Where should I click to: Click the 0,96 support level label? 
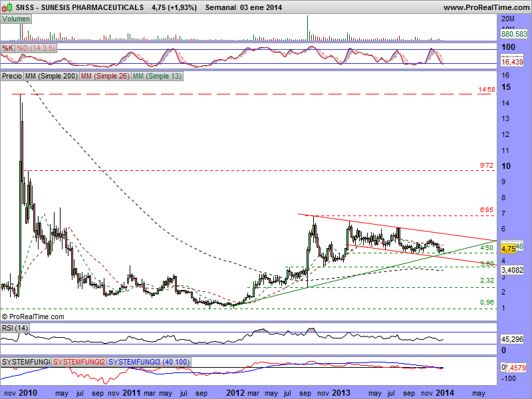coord(487,302)
